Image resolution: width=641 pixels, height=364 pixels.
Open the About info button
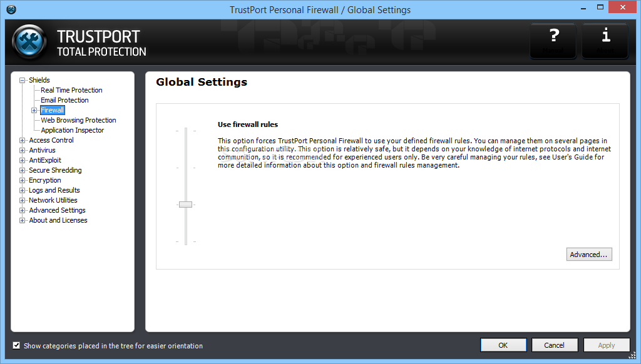[605, 41]
